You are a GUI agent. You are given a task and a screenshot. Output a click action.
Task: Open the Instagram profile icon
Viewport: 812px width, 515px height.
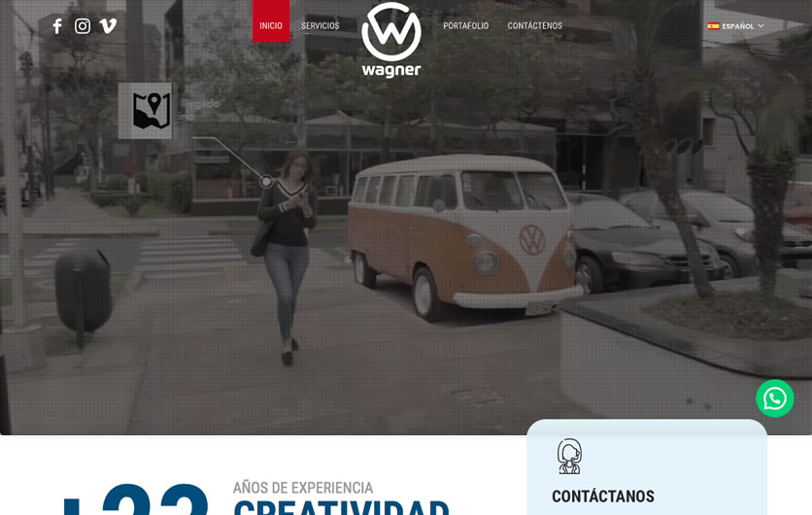tap(83, 26)
